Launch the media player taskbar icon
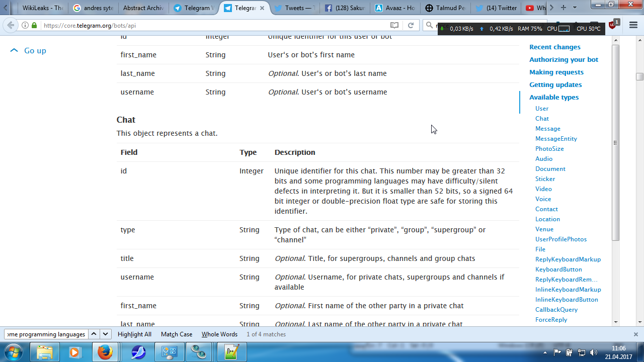 (74, 352)
